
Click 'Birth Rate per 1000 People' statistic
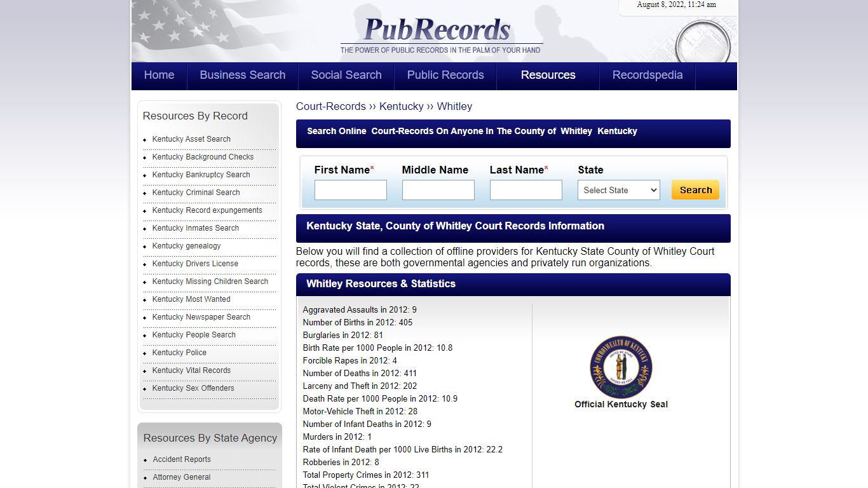(x=377, y=348)
